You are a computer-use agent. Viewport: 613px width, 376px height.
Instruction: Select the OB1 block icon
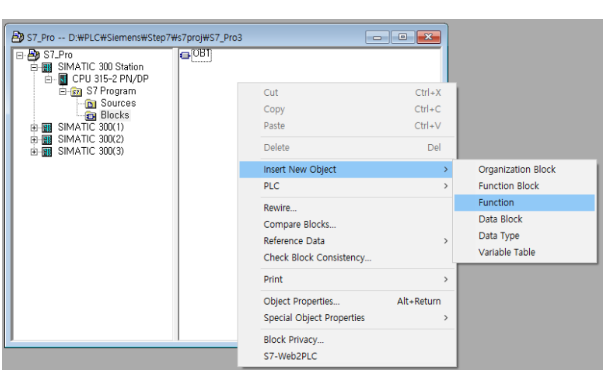[185, 56]
